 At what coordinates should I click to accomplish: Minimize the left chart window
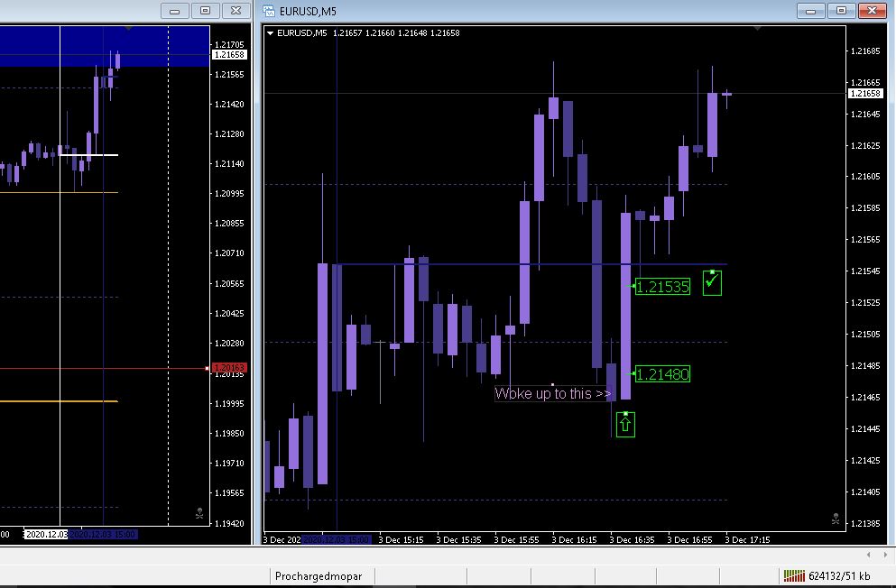coord(175,11)
